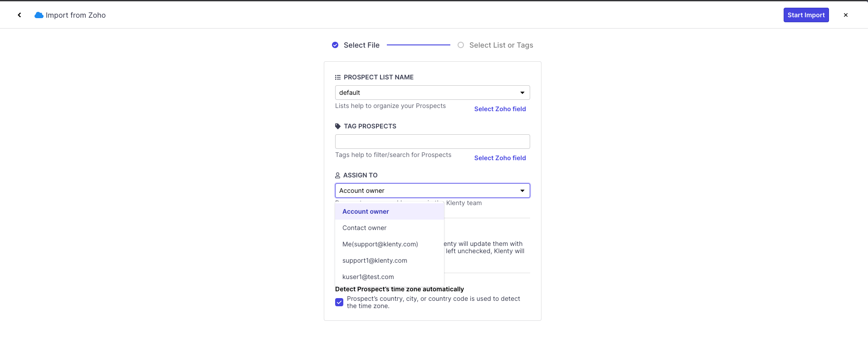
Task: Click the Prospect List Name list icon
Action: click(x=338, y=77)
